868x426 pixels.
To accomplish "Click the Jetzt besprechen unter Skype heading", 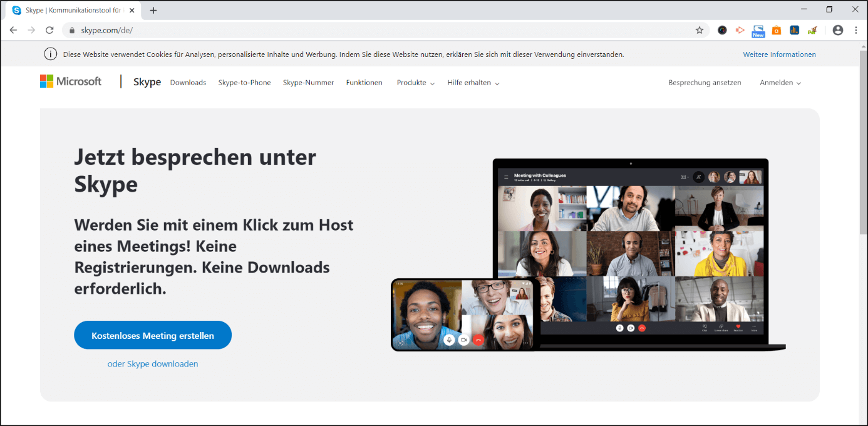I will tap(195, 170).
